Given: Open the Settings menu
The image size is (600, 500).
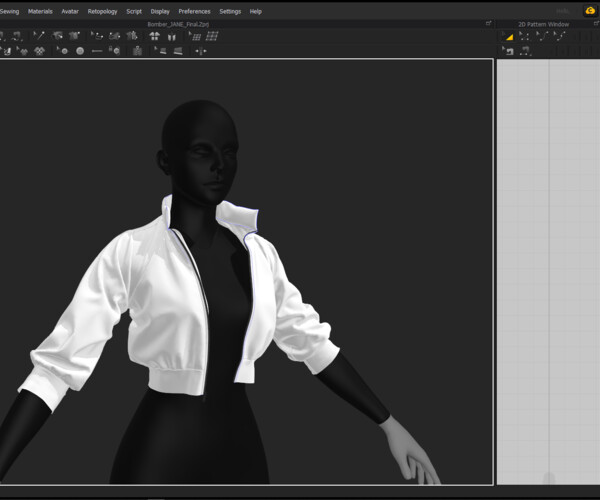Looking at the screenshot, I should pos(230,11).
